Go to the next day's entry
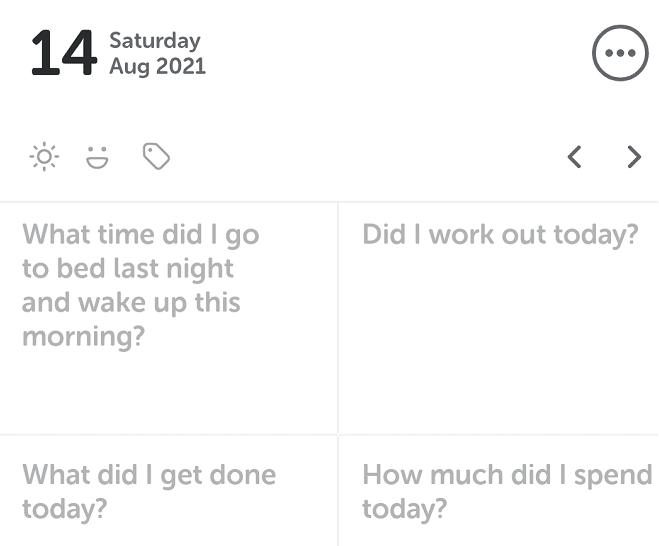The height and width of the screenshot is (546, 659). coord(633,157)
